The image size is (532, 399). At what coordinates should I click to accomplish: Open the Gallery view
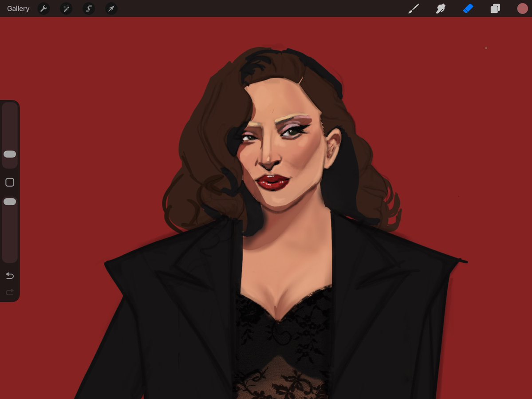[18, 8]
